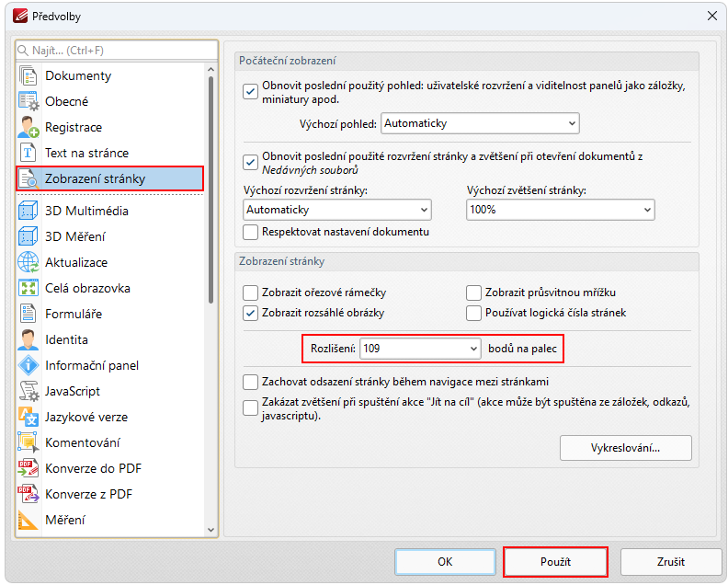The image size is (728, 585).
Task: Click the Aktualizace globe icon
Action: tap(28, 262)
